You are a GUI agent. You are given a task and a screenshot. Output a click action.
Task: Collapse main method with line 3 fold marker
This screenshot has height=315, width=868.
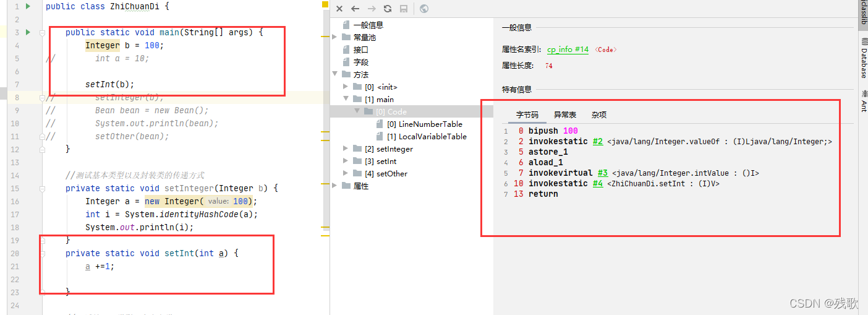(41, 32)
